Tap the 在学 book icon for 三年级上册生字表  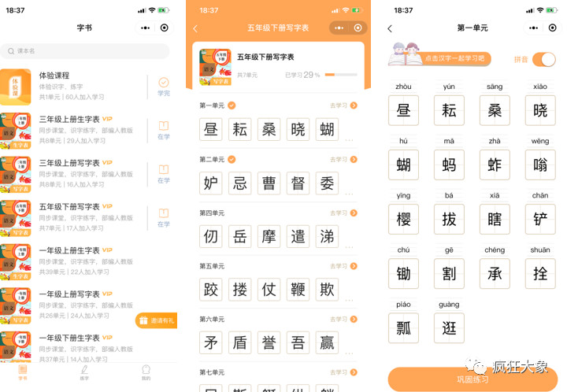tap(164, 126)
